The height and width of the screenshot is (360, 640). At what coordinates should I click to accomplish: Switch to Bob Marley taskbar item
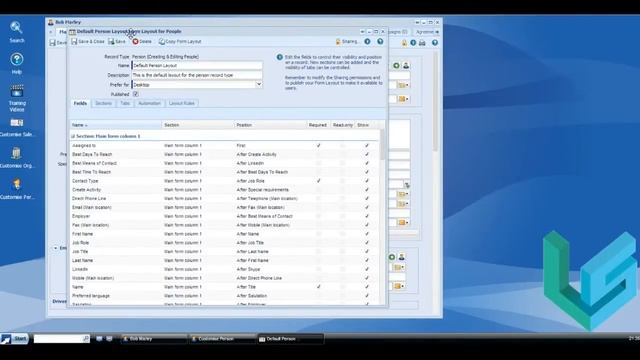(x=154, y=339)
